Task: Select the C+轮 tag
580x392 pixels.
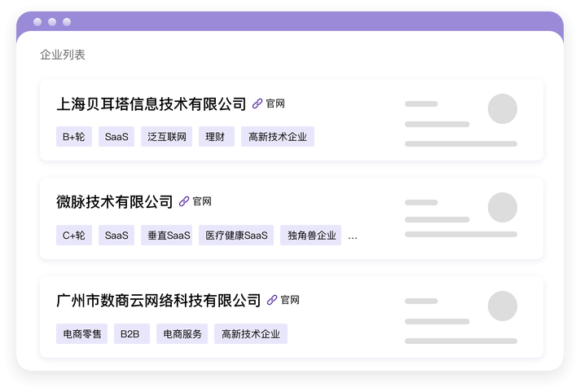Action: tap(74, 235)
